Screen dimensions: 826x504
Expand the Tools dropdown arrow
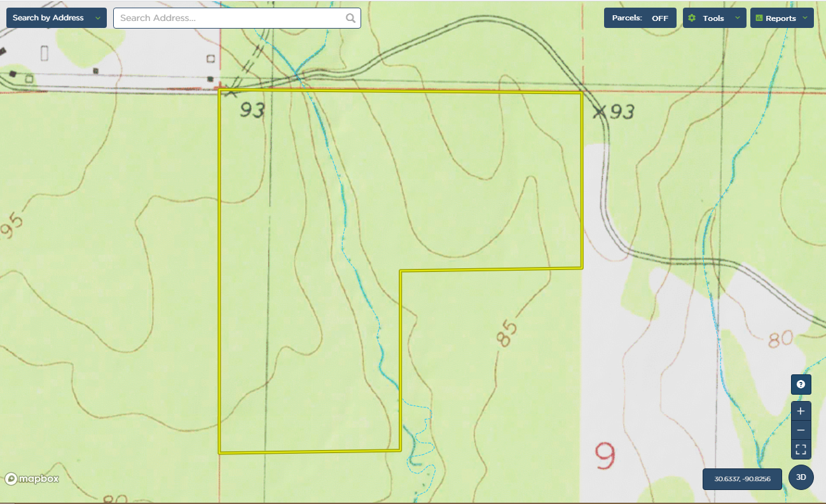(x=738, y=18)
